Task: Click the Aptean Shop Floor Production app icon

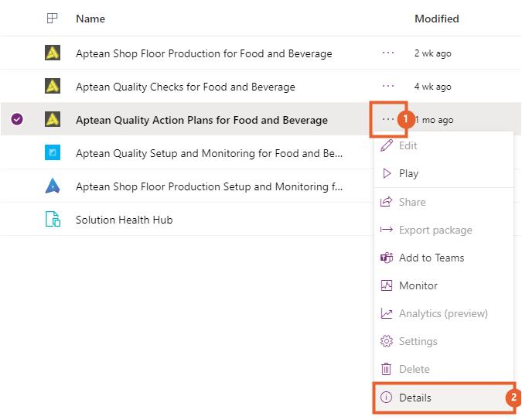Action: [52, 53]
